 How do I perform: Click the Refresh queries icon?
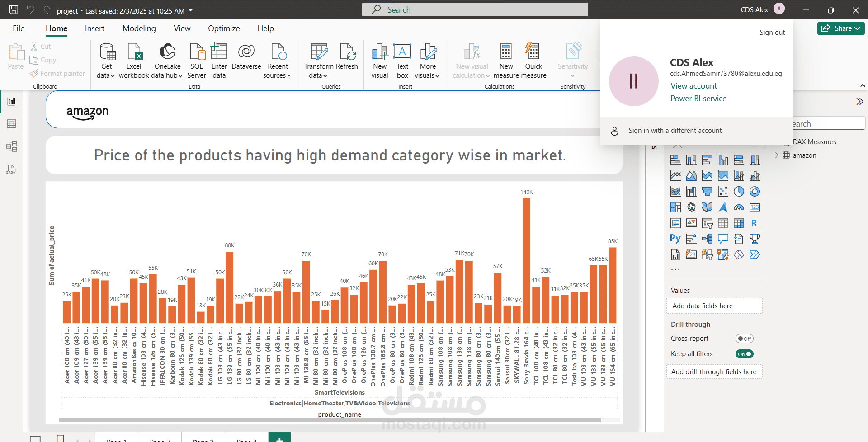tap(347, 57)
